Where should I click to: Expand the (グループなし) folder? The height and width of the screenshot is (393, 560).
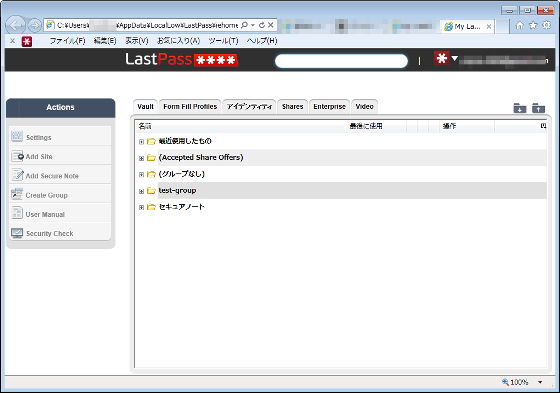(x=141, y=175)
